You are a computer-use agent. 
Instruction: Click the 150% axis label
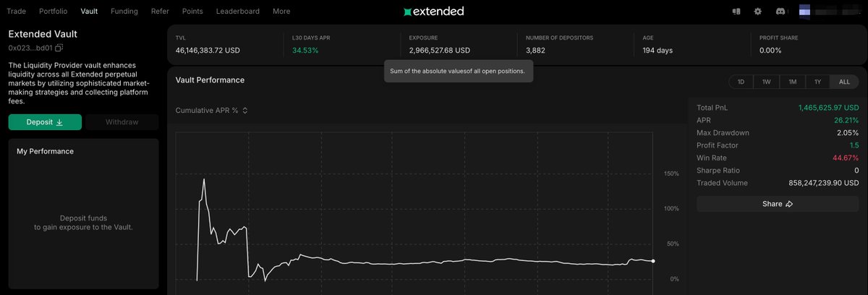pos(671,174)
